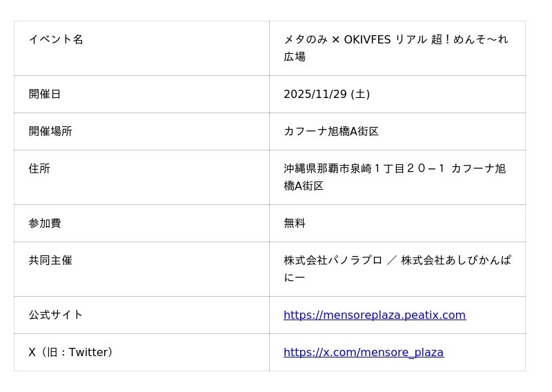Image resolution: width=552 pixels, height=392 pixels.
Task: Click the 共同主催 label cell
Action: [50, 260]
